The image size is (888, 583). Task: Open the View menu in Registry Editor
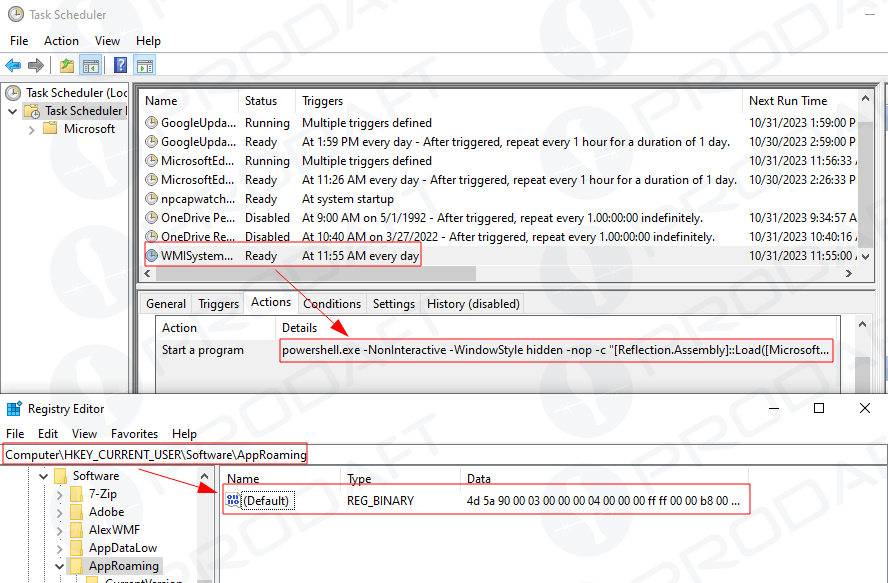tap(84, 433)
